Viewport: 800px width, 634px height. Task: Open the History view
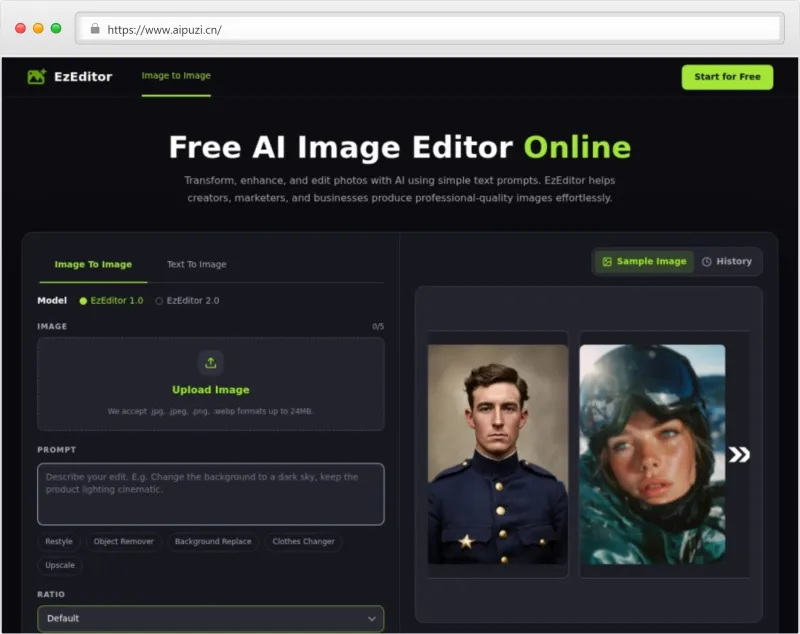(727, 262)
